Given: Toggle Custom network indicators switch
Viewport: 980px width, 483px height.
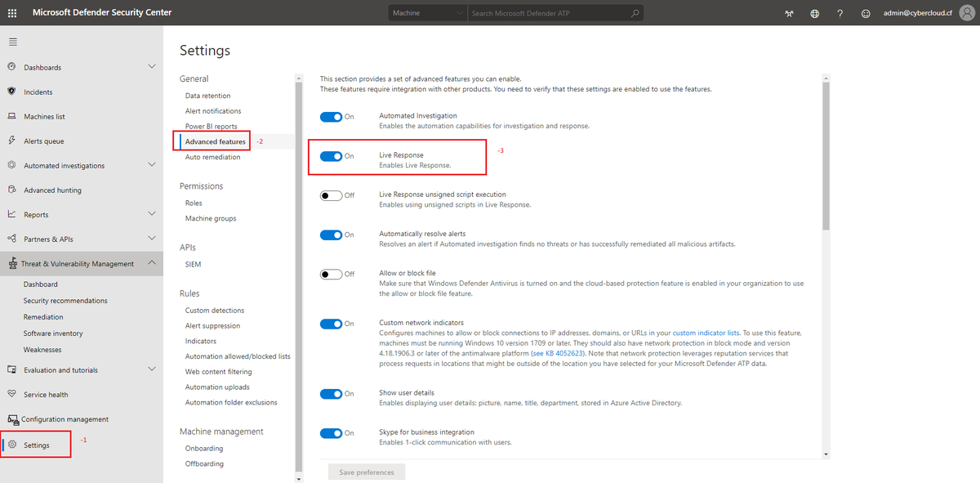Looking at the screenshot, I should 331,324.
